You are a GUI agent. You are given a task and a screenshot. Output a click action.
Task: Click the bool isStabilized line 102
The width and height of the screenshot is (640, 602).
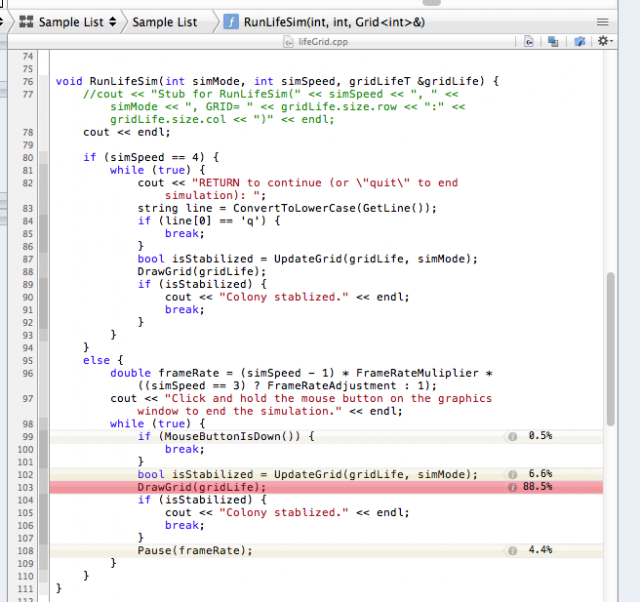pyautogui.click(x=307, y=474)
